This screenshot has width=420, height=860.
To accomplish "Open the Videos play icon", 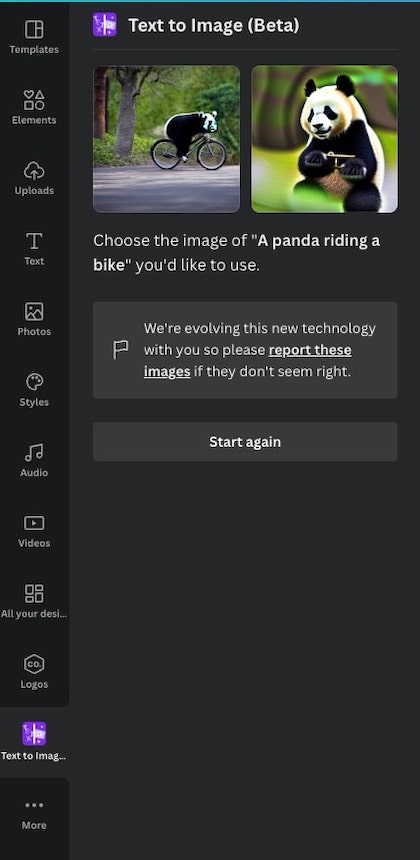I will coord(34,523).
